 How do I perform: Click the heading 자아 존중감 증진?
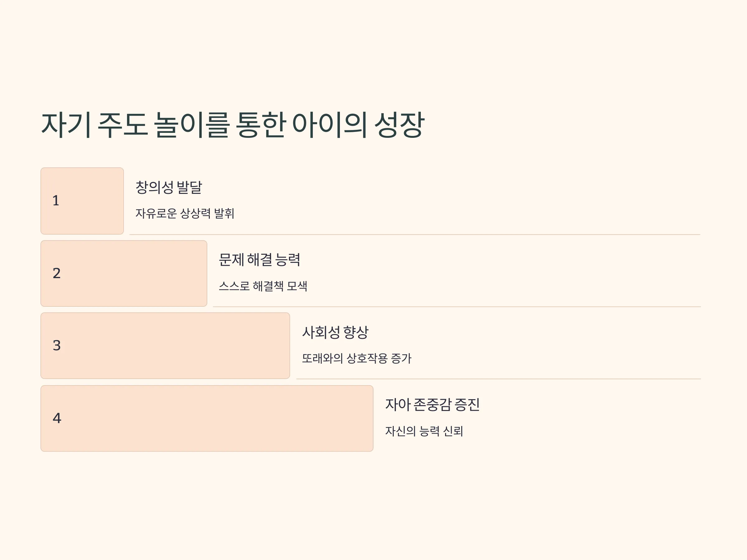tap(432, 404)
